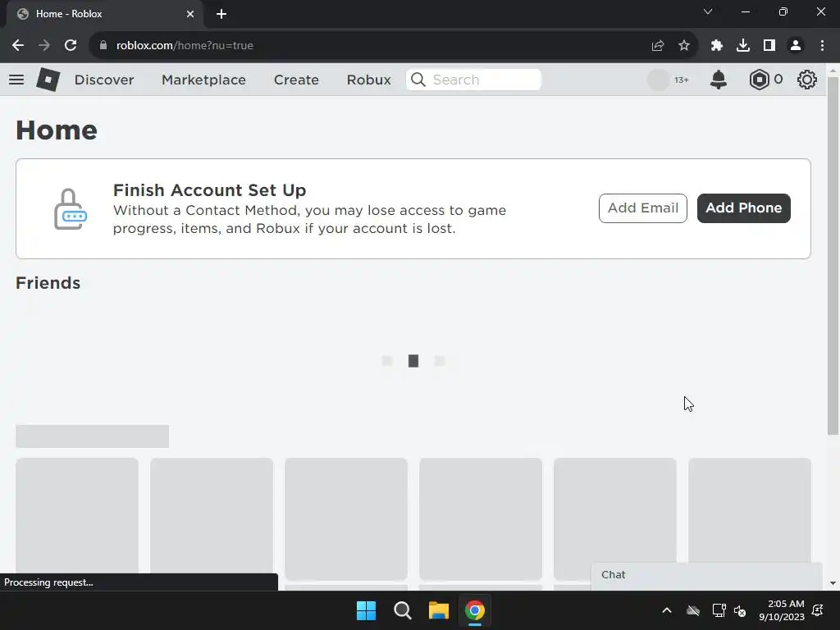
Task: Open Windows taskbar search
Action: tap(402, 610)
